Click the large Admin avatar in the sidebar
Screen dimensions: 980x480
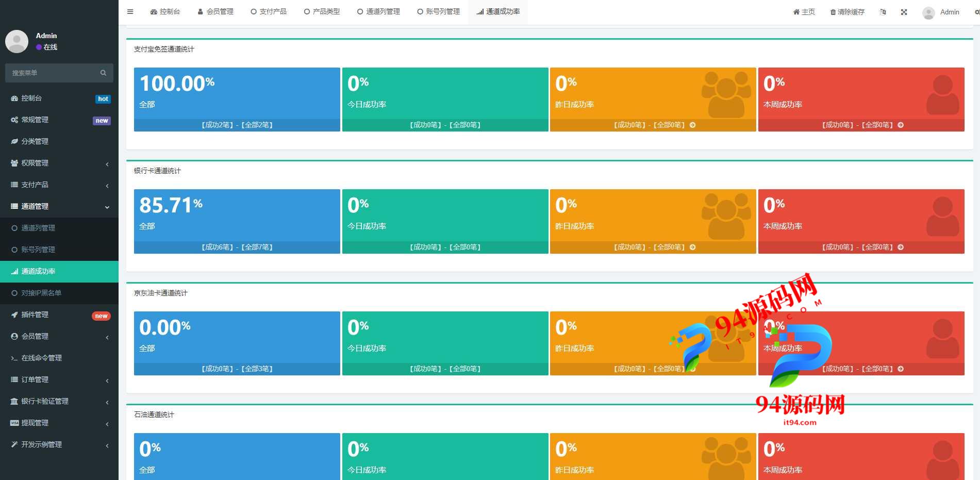16,41
